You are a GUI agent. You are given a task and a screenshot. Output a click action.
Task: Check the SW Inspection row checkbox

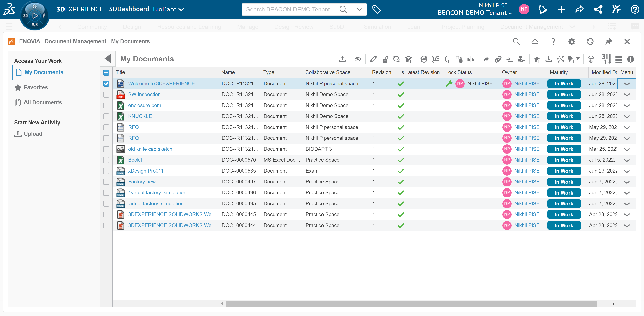pyautogui.click(x=106, y=94)
